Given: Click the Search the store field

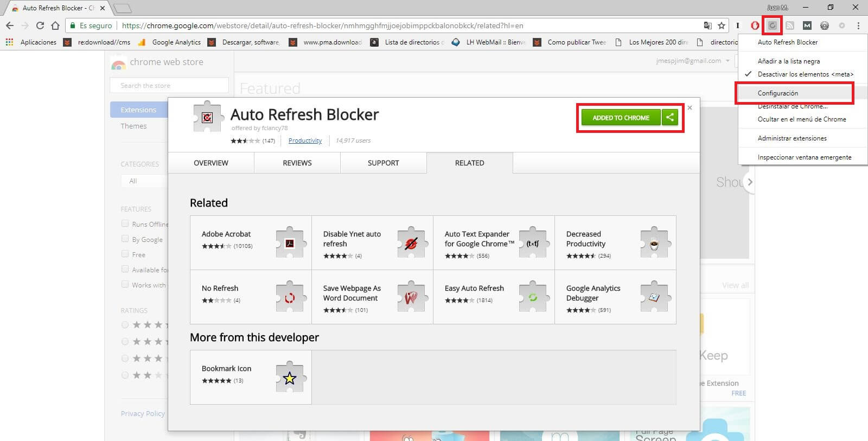Looking at the screenshot, I should click(x=169, y=85).
